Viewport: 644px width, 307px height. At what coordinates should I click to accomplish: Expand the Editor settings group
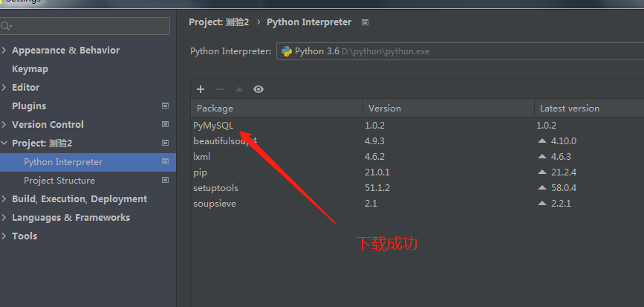[x=5, y=88]
